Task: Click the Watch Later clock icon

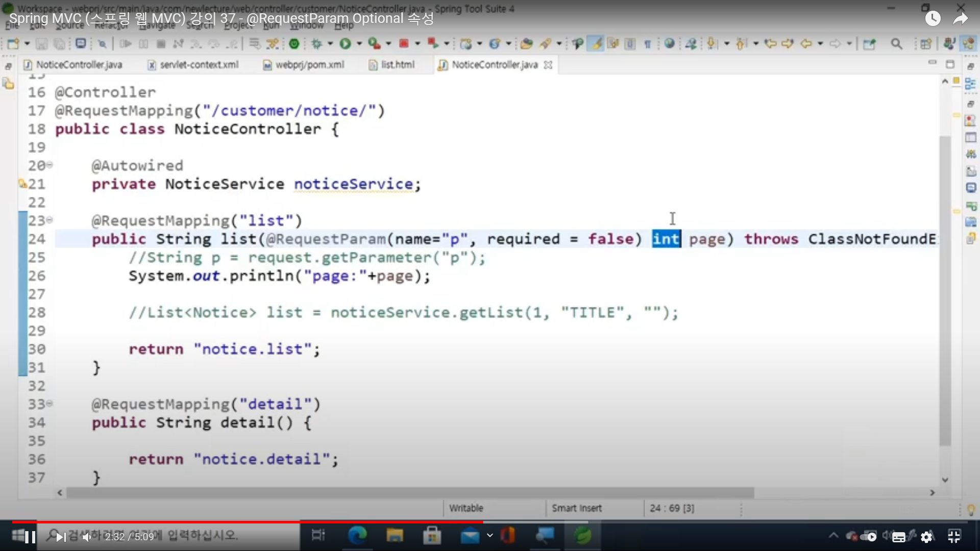Action: coord(933,19)
